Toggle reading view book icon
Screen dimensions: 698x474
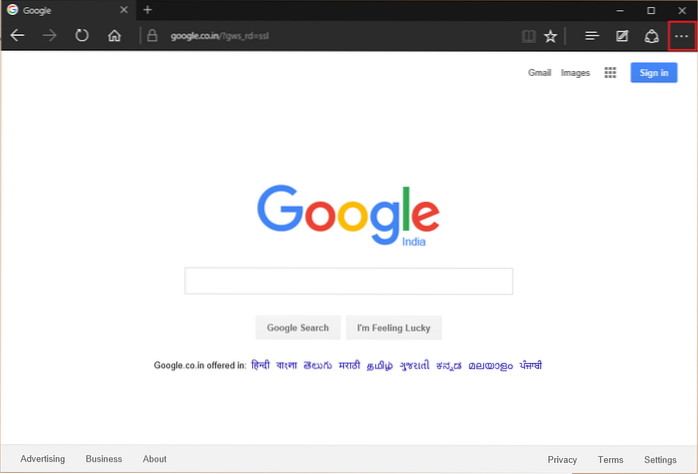click(x=528, y=36)
